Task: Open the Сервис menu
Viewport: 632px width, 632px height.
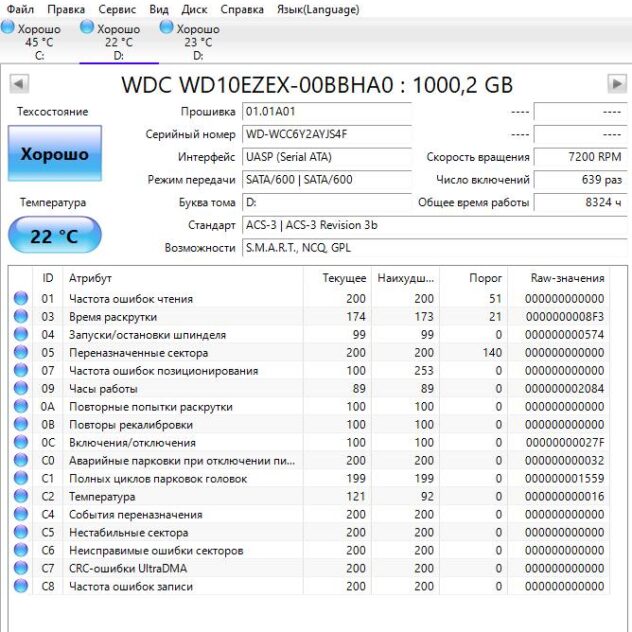Action: [117, 9]
